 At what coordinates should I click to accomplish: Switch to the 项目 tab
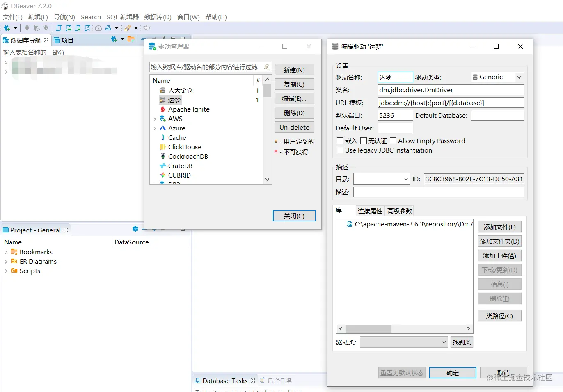click(64, 40)
